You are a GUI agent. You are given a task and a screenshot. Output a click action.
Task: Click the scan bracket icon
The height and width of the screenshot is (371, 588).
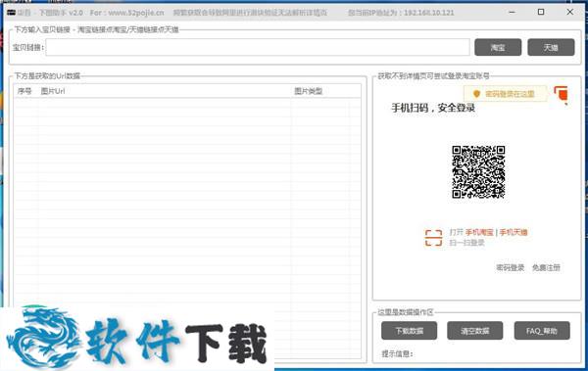tap(433, 238)
